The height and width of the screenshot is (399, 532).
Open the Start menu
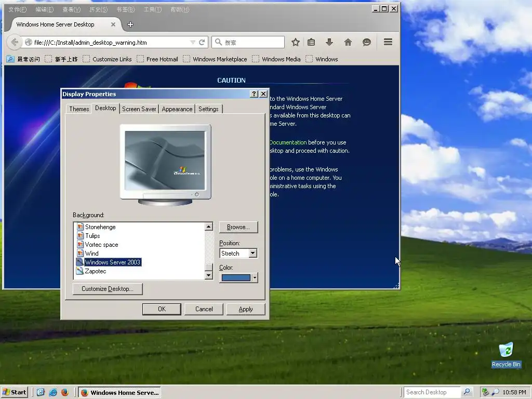pos(14,392)
